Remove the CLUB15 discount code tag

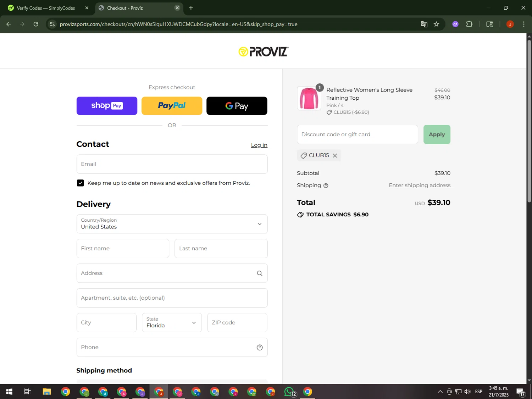tap(335, 156)
